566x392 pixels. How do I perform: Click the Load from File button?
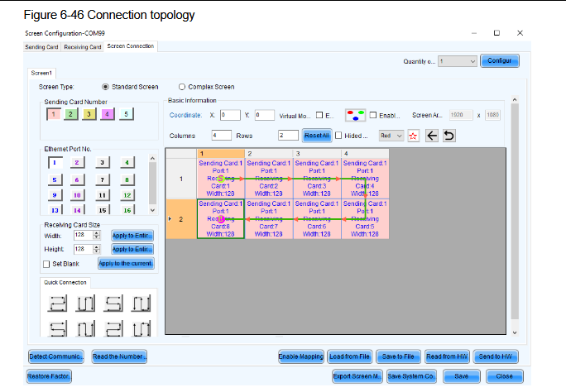click(x=349, y=356)
